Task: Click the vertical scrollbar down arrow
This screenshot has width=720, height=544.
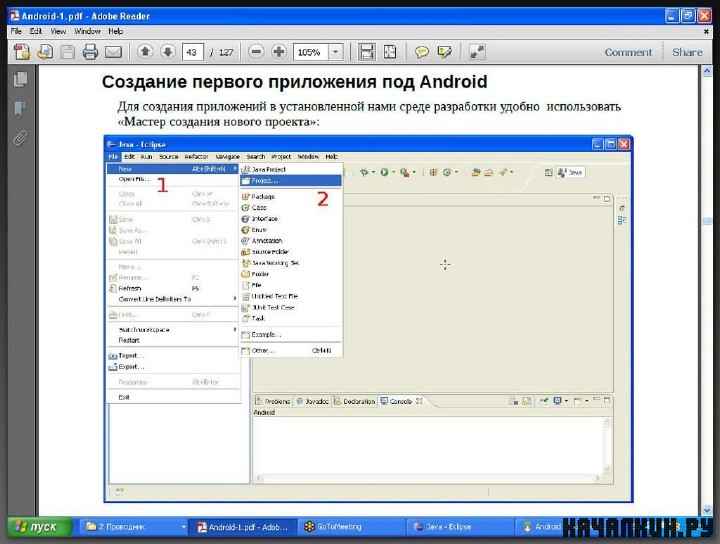Action: point(707,510)
